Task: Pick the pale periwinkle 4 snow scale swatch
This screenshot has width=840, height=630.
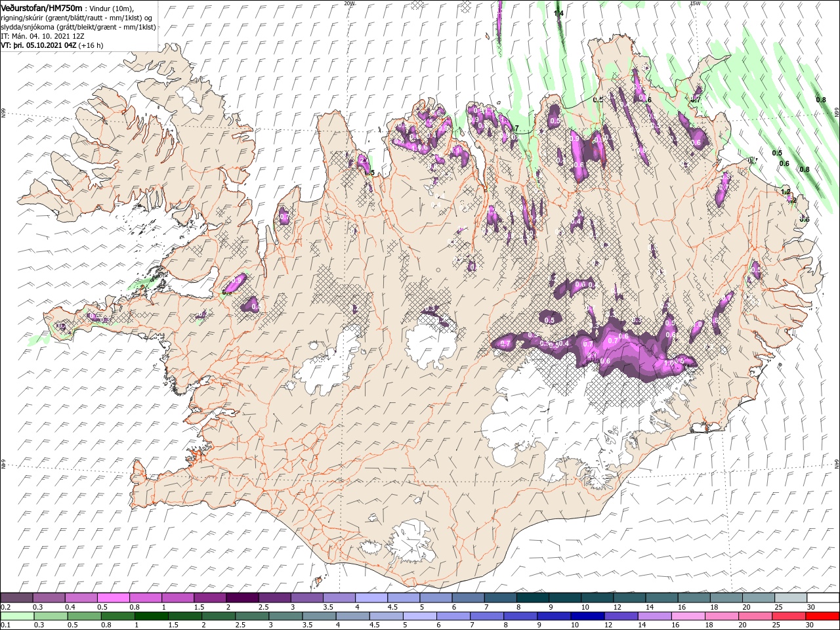Action: pos(371,597)
